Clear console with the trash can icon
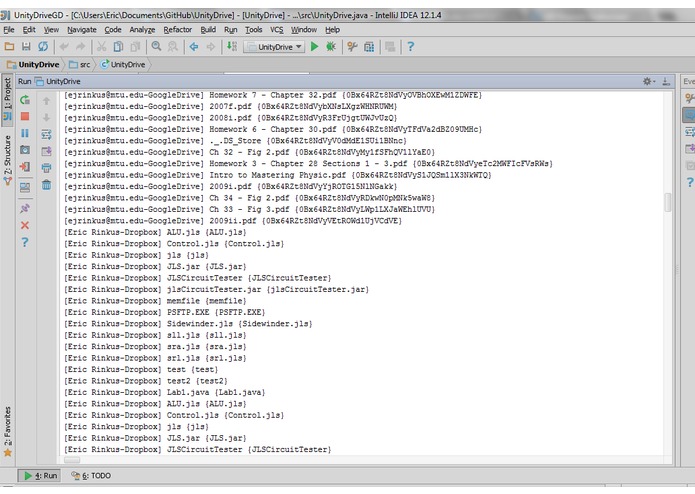Screen dimensions: 695x494 46,185
